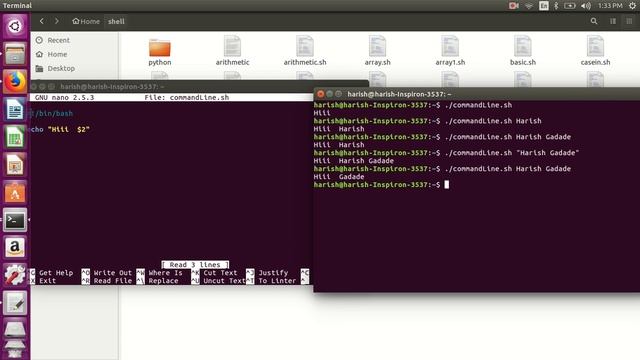Click shell path button in Files
Image resolution: width=640 pixels, height=360 pixels.
(x=116, y=21)
